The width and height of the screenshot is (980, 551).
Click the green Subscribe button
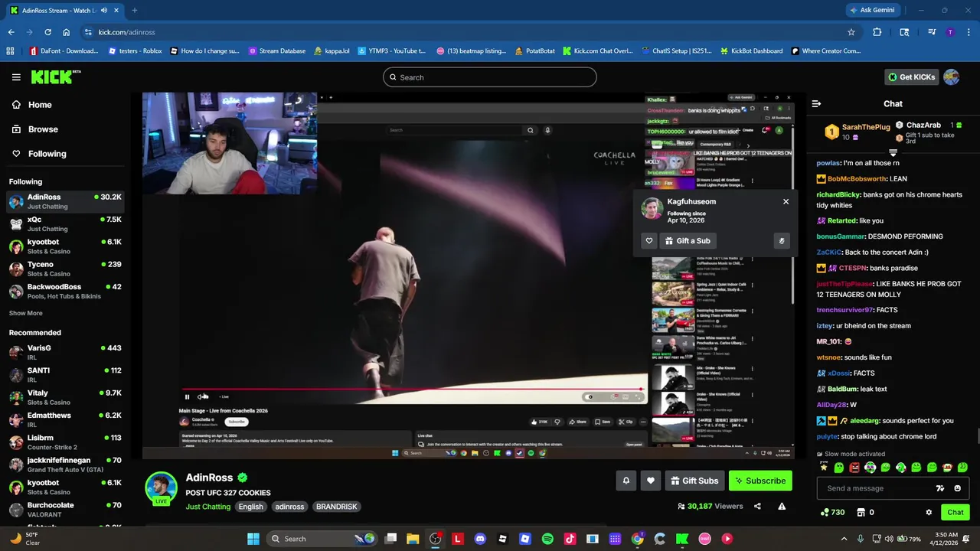point(760,481)
